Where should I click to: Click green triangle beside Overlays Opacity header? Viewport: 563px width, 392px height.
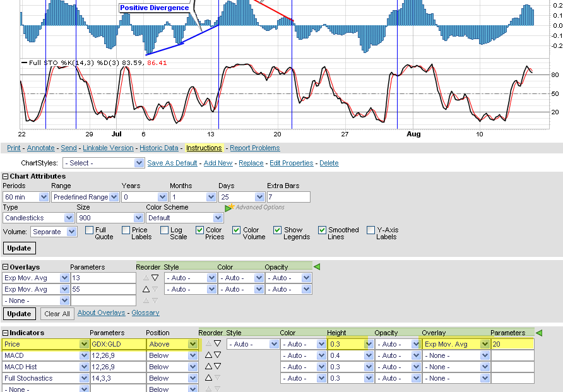[317, 267]
